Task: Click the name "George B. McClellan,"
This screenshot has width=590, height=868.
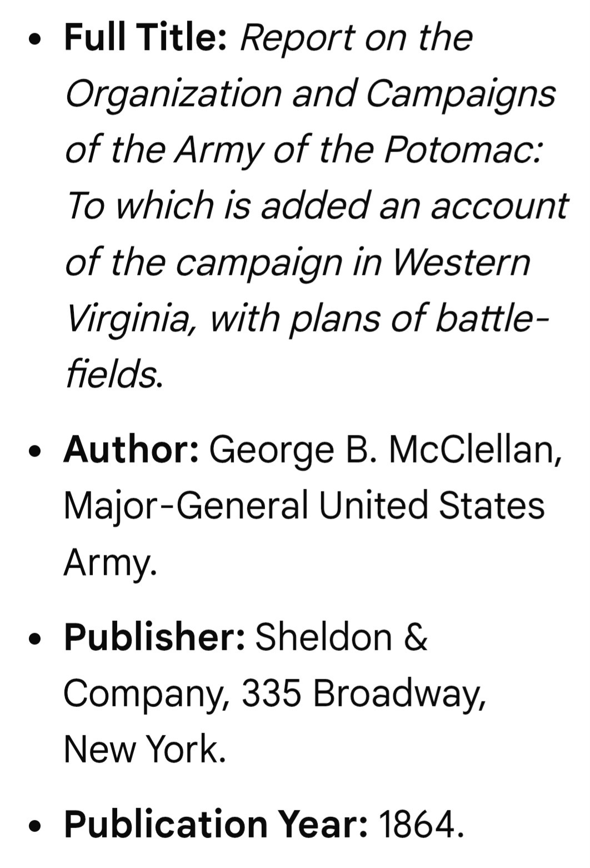Action: (385, 449)
